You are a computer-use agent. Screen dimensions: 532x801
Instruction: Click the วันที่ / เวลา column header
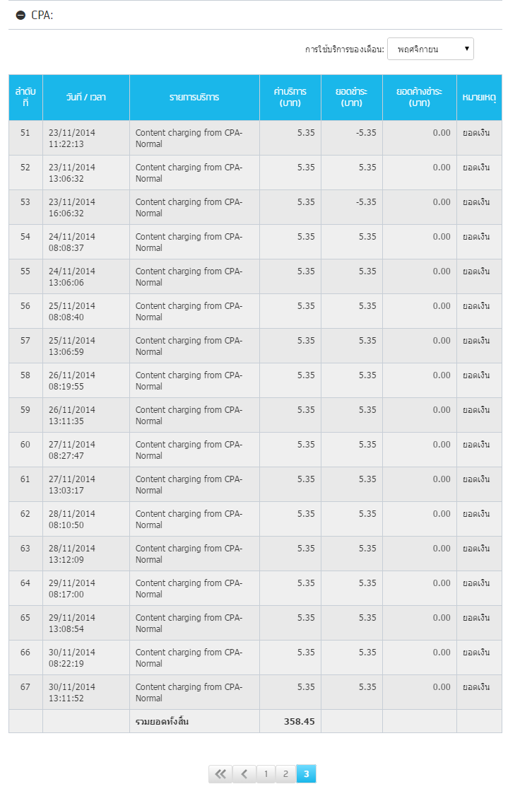coord(86,97)
